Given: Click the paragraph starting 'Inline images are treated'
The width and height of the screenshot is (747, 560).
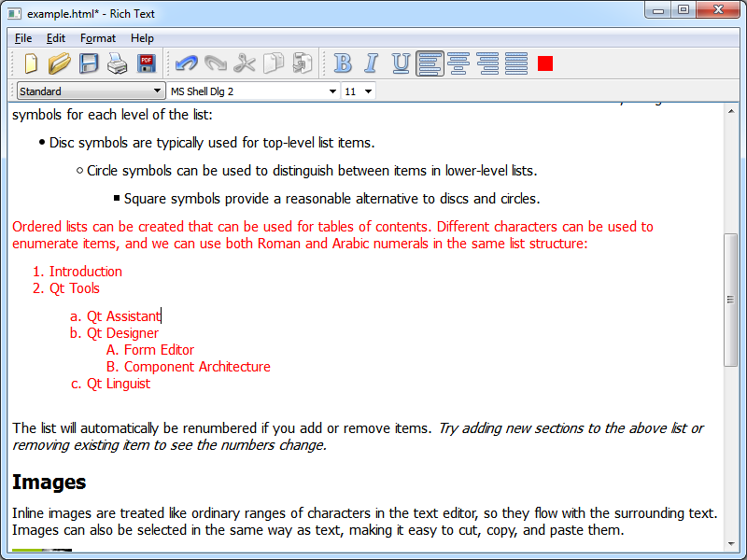Looking at the screenshot, I should point(364,522).
